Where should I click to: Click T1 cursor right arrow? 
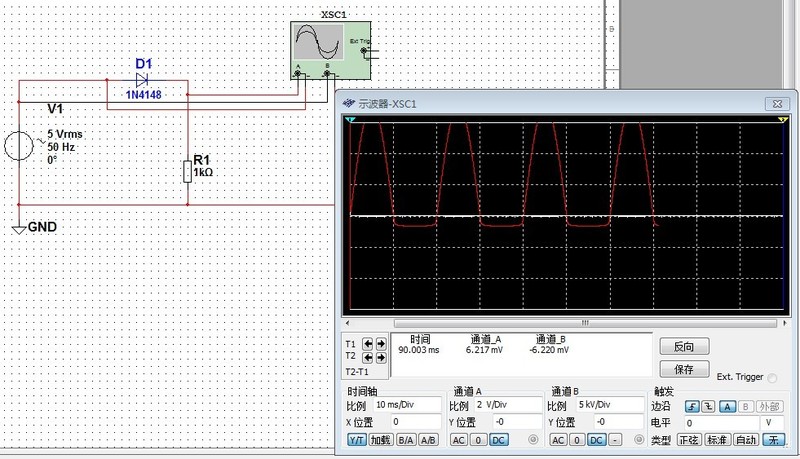click(380, 344)
